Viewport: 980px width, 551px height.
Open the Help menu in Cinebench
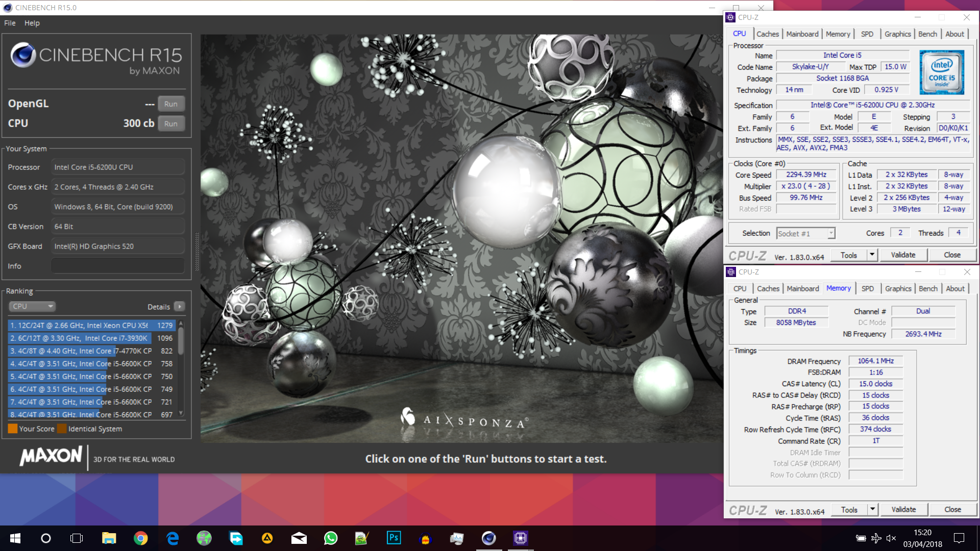[x=32, y=23]
